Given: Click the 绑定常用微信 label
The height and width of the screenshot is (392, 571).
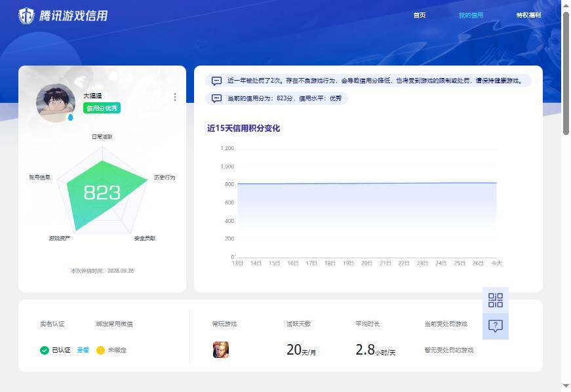Looking at the screenshot, I should (114, 324).
